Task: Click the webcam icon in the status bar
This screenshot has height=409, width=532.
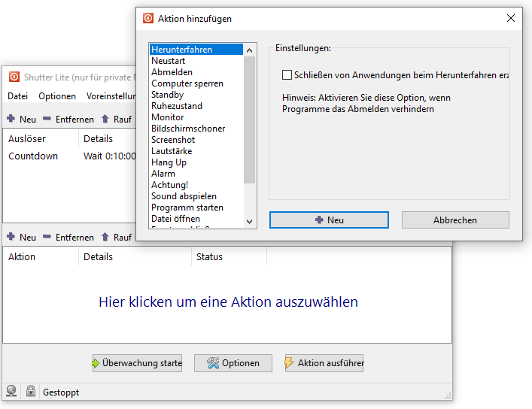Action: tap(12, 392)
